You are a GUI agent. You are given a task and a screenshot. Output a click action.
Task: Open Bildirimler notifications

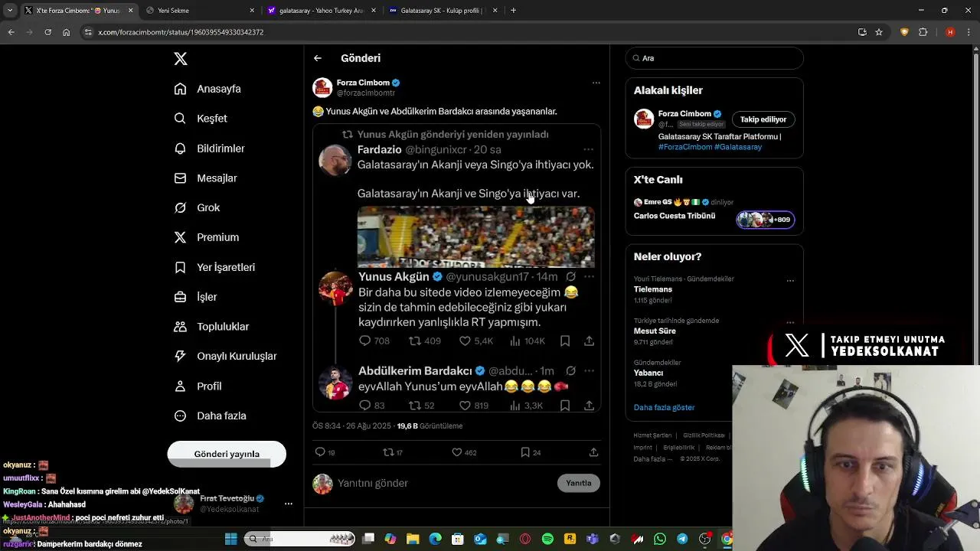click(209, 148)
